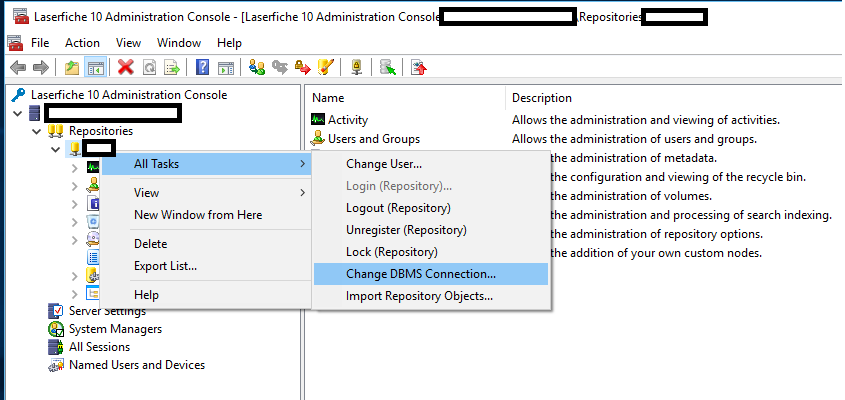Click the blue key icon at tree root
Image resolution: width=845 pixels, height=400 pixels.
tap(18, 95)
